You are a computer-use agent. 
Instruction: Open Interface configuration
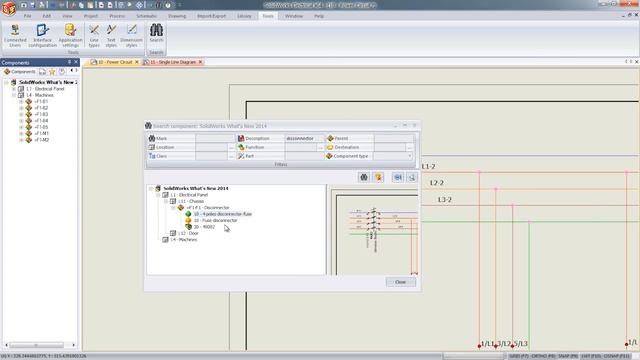[x=42, y=35]
